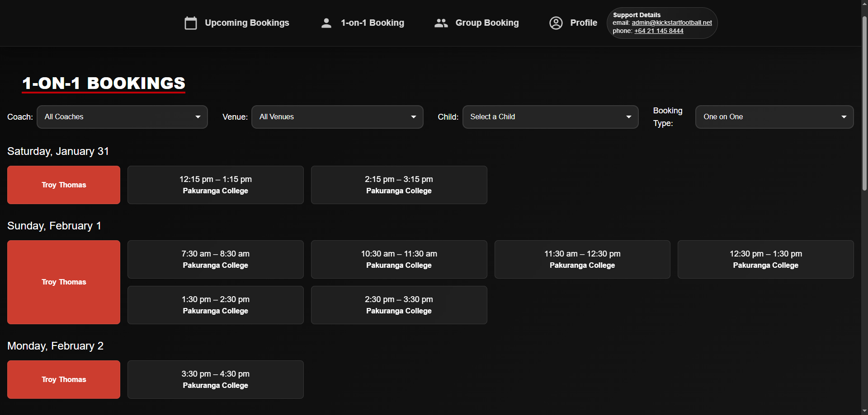Open the Upcoming Bookings page
Screen dimensions: 868x415
(x=246, y=23)
